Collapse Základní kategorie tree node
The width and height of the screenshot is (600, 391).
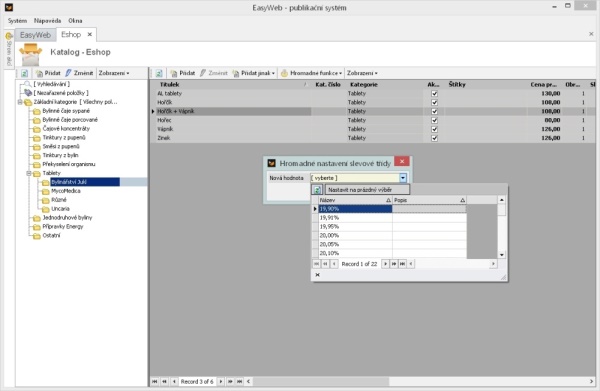pos(20,102)
